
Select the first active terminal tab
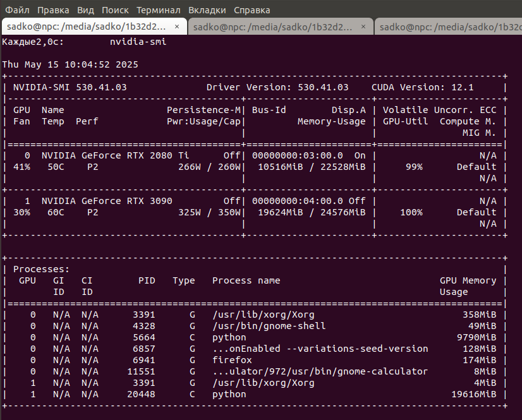coord(87,27)
